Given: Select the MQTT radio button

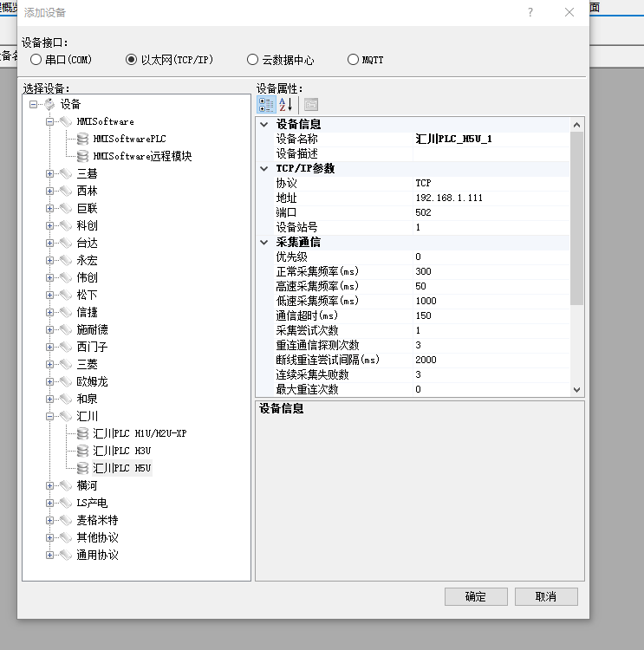Looking at the screenshot, I should (x=353, y=60).
